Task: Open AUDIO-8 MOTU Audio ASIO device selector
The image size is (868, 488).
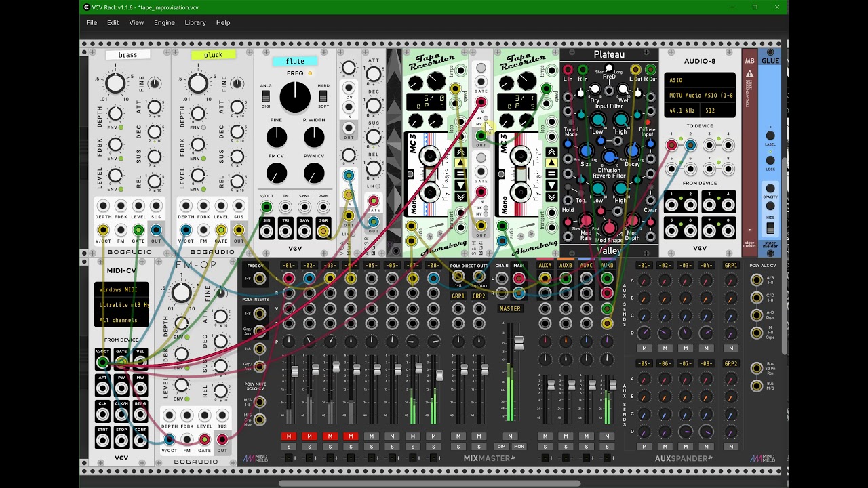Action: [700, 96]
